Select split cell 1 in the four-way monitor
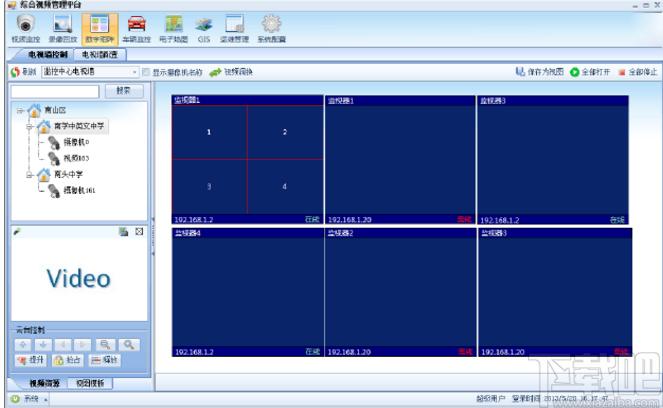 click(209, 132)
